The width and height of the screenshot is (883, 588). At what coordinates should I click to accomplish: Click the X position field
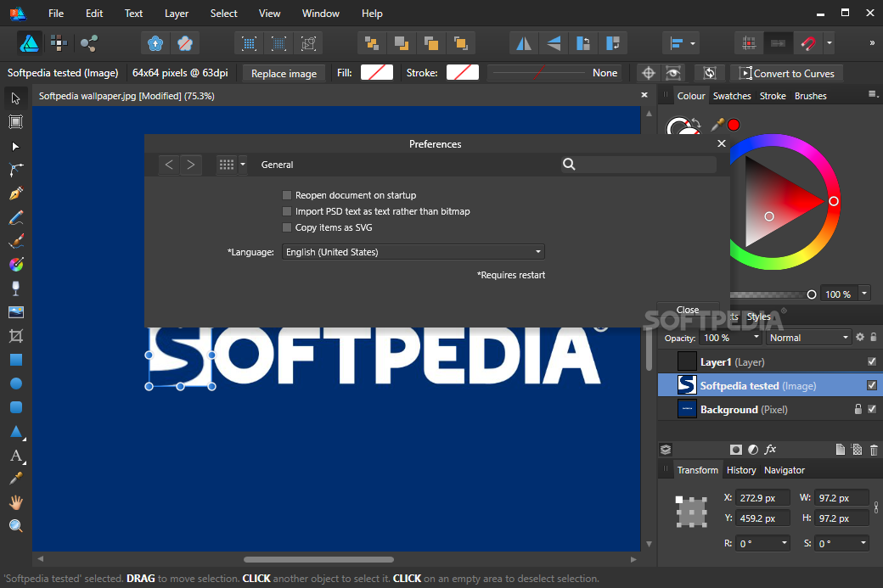[x=762, y=498]
